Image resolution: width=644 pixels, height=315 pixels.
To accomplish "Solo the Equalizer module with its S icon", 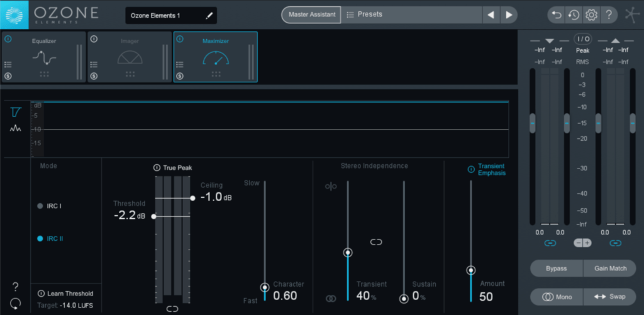I will pyautogui.click(x=8, y=76).
